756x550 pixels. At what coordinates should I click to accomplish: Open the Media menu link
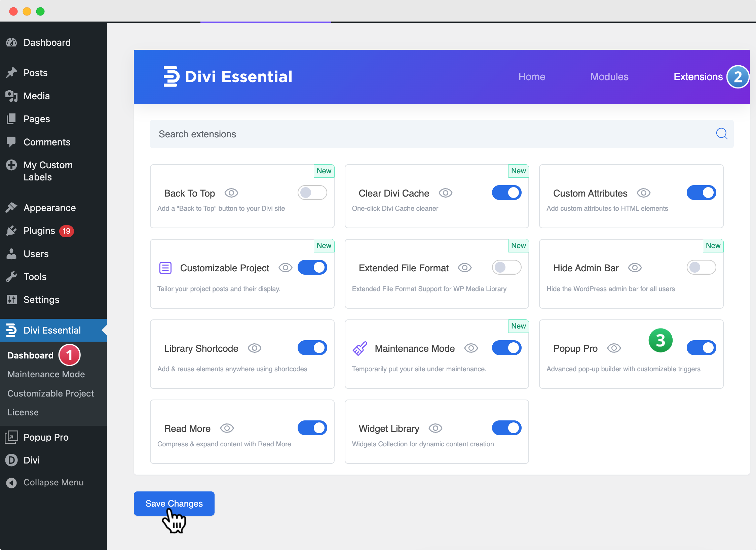[37, 96]
